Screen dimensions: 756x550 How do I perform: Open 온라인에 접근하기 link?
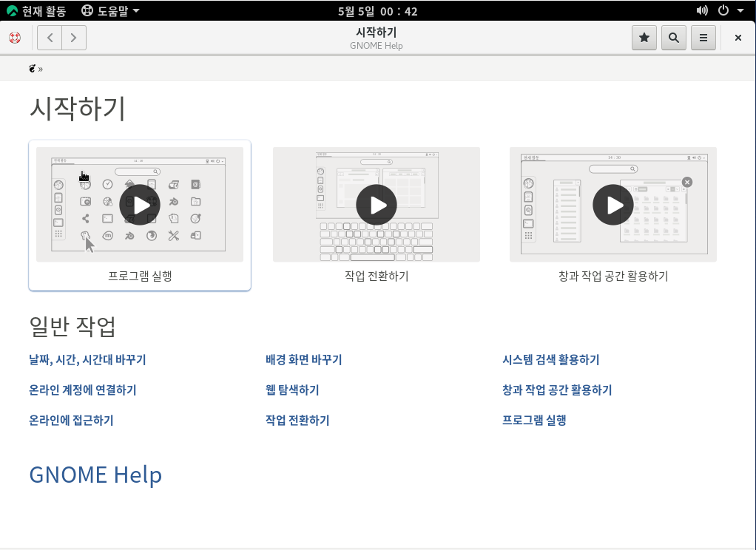[x=71, y=421]
